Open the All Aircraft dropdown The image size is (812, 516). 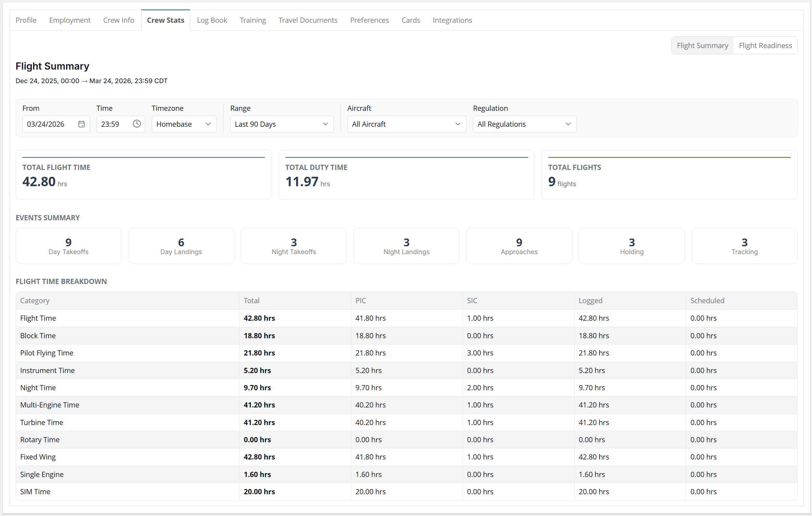tap(406, 124)
